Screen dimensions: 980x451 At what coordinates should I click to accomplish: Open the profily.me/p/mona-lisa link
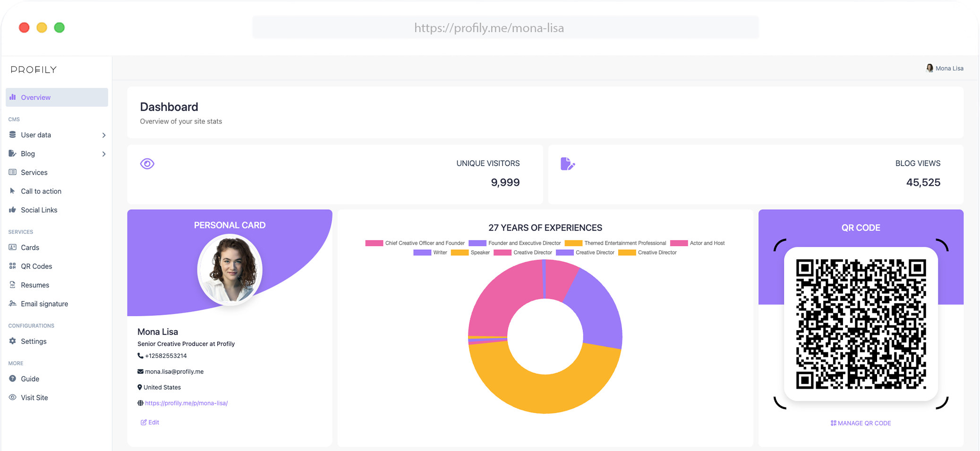click(186, 403)
